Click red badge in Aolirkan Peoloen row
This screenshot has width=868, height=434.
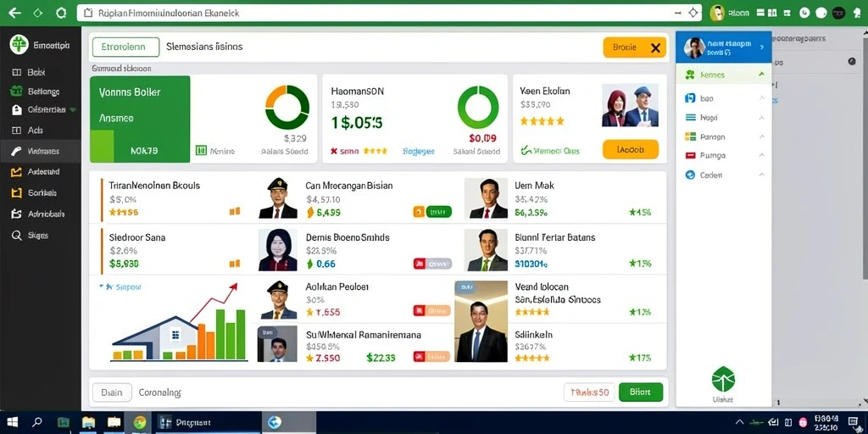point(419,310)
